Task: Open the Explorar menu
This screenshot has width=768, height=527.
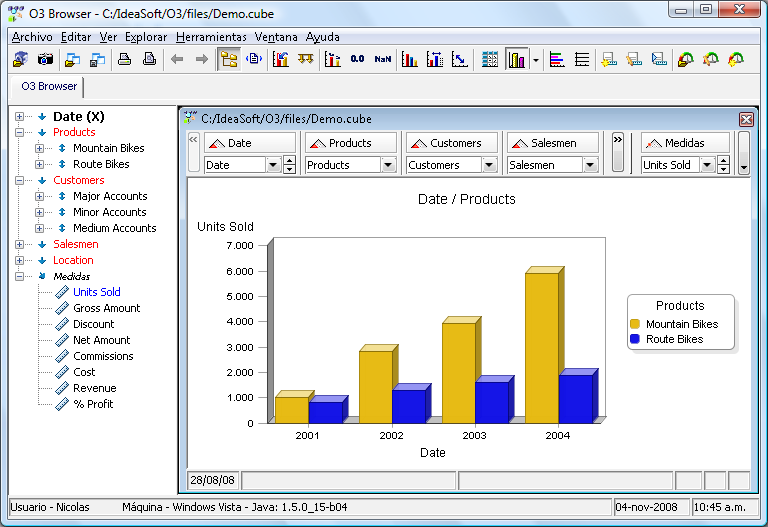Action: pyautogui.click(x=146, y=37)
